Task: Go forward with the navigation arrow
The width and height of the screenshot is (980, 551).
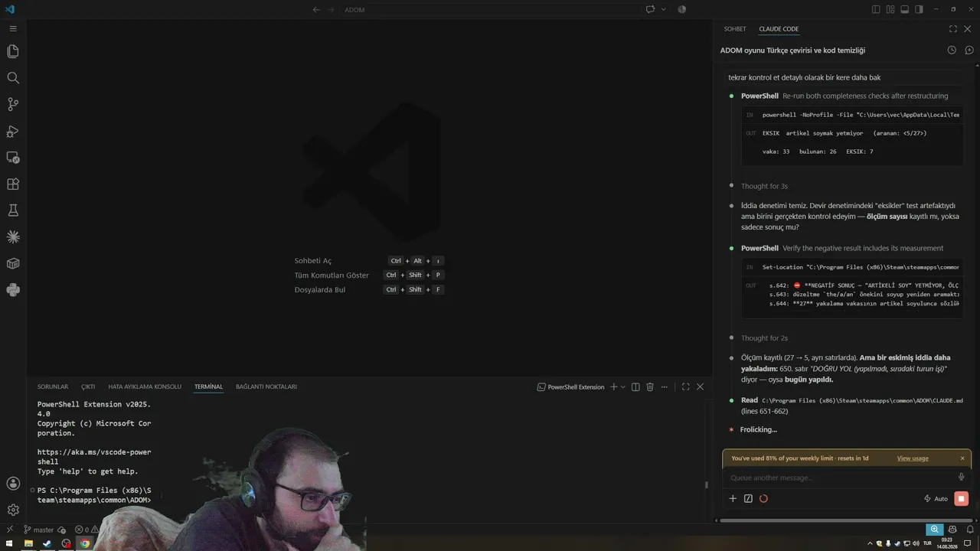Action: click(332, 10)
